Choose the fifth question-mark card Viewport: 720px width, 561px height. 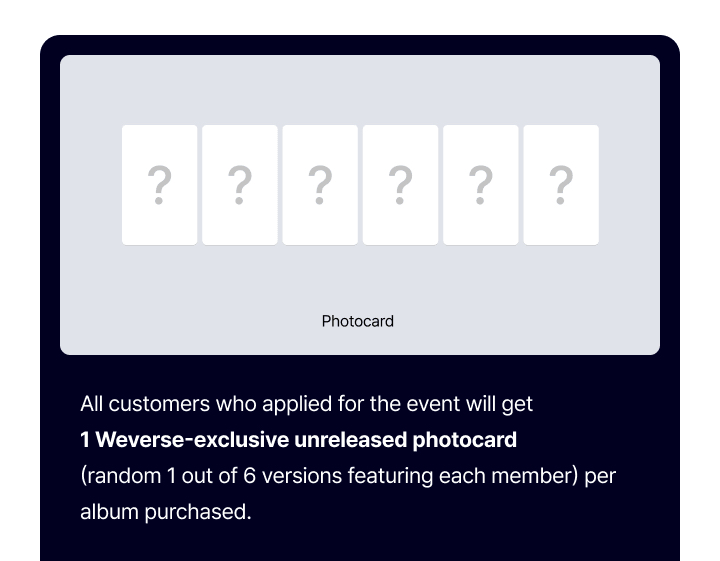[x=481, y=185]
